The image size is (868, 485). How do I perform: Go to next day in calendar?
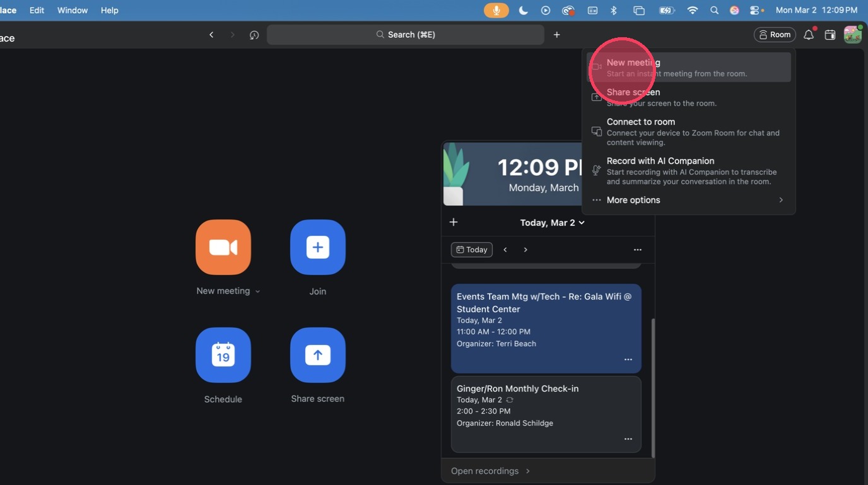(x=525, y=250)
